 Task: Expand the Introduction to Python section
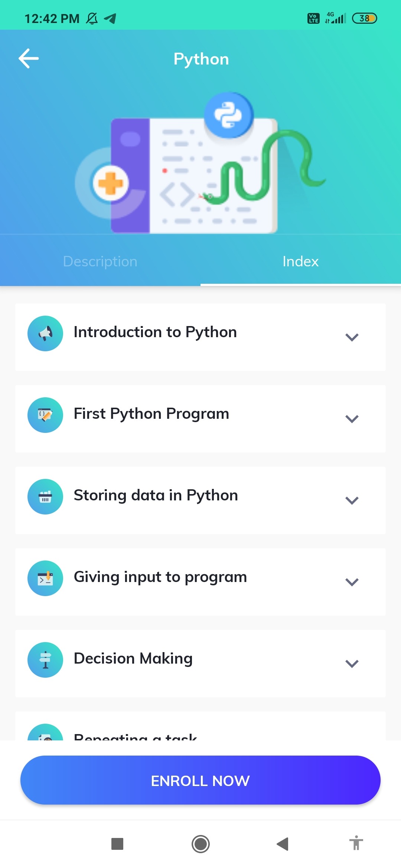point(352,337)
